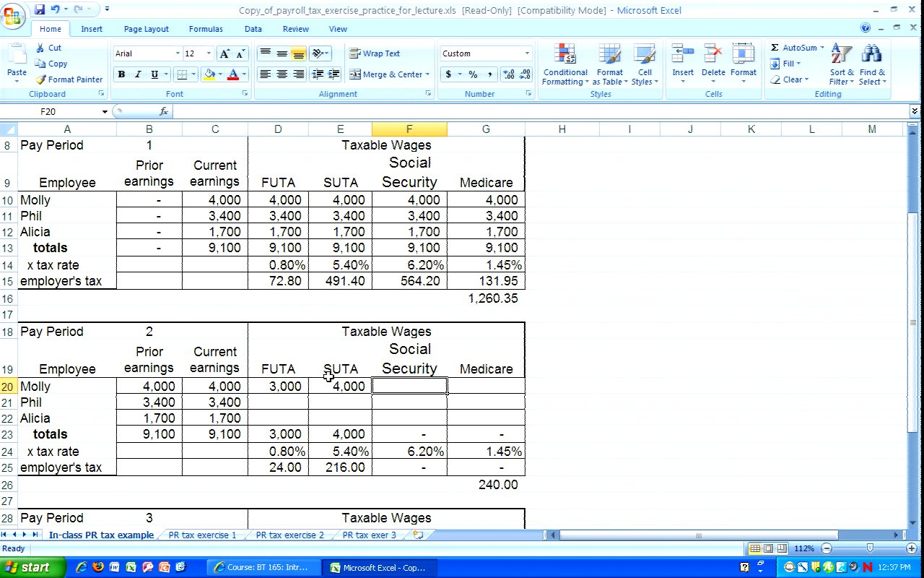Select cell D20 containing 3,000

278,387
